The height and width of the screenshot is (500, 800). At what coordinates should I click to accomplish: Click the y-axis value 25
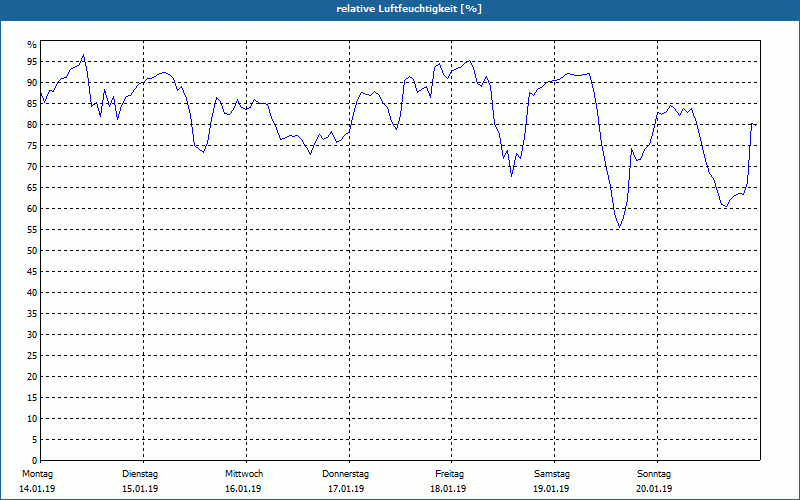tap(32, 356)
